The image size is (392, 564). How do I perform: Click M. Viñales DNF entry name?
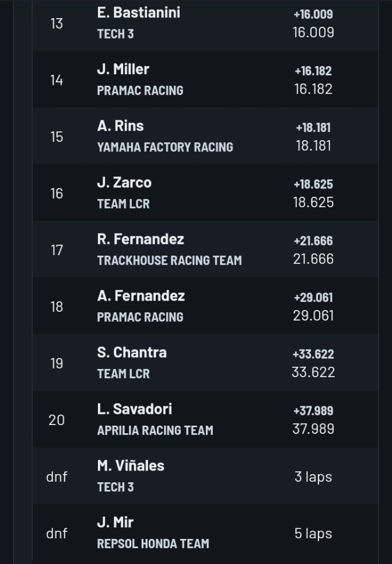[x=131, y=465]
